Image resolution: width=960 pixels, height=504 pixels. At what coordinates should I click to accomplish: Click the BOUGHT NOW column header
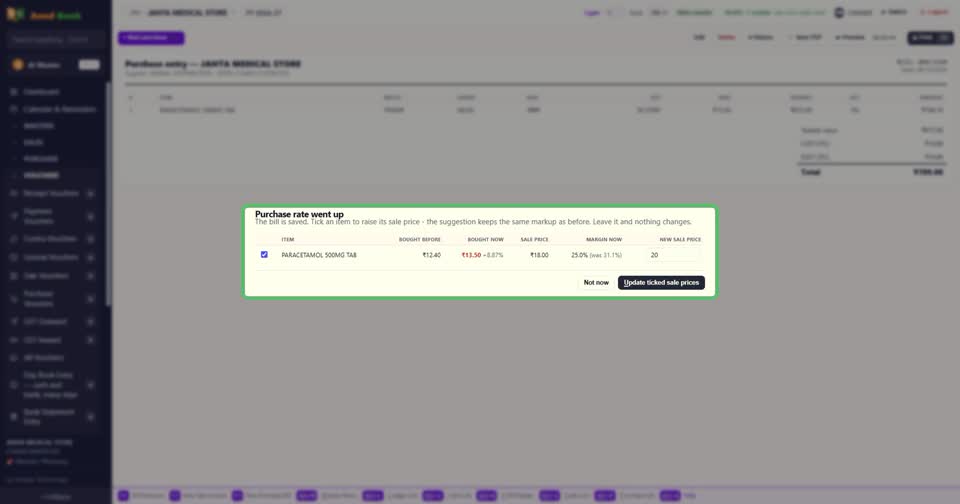click(x=485, y=239)
